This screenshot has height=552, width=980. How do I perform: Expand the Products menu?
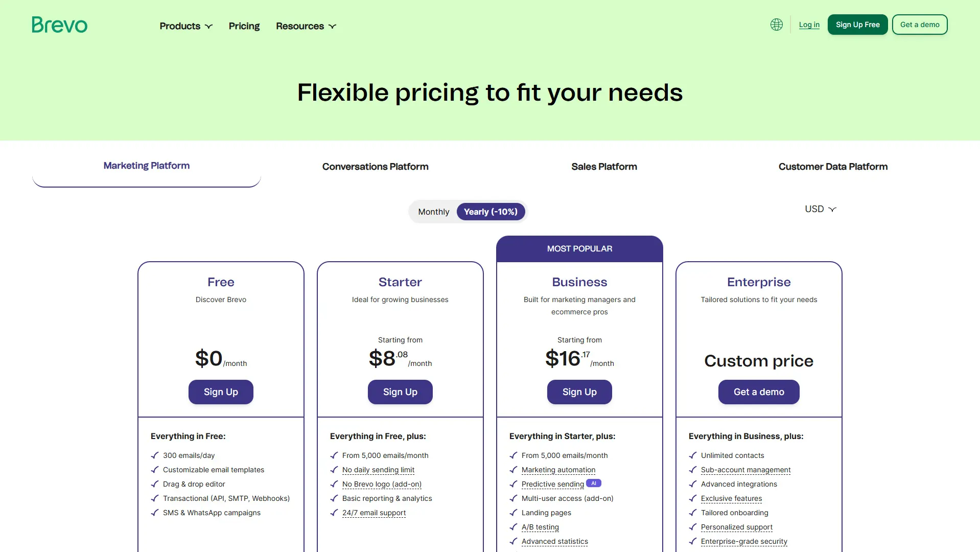click(185, 26)
